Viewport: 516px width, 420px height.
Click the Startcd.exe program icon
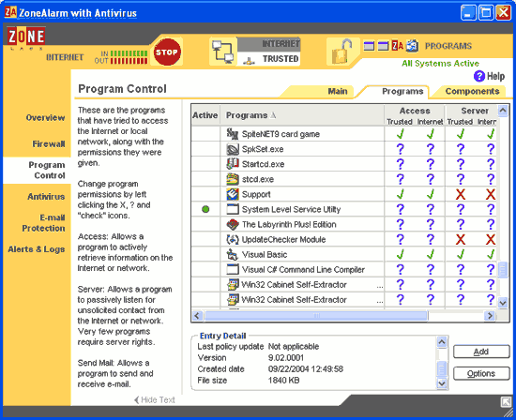(233, 164)
